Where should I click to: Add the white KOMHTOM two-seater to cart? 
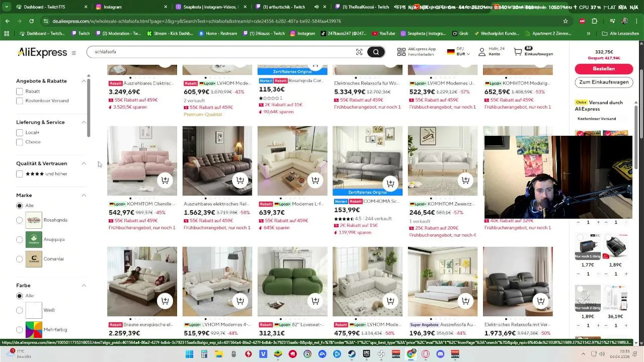[465, 180]
